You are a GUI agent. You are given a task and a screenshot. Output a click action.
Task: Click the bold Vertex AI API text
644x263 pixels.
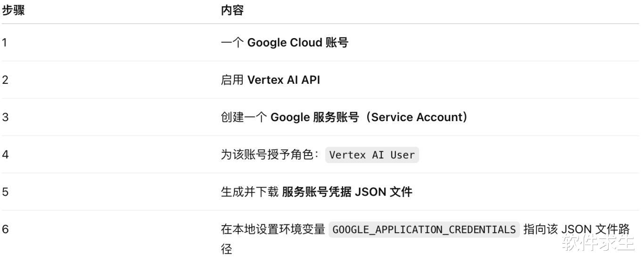pos(283,80)
